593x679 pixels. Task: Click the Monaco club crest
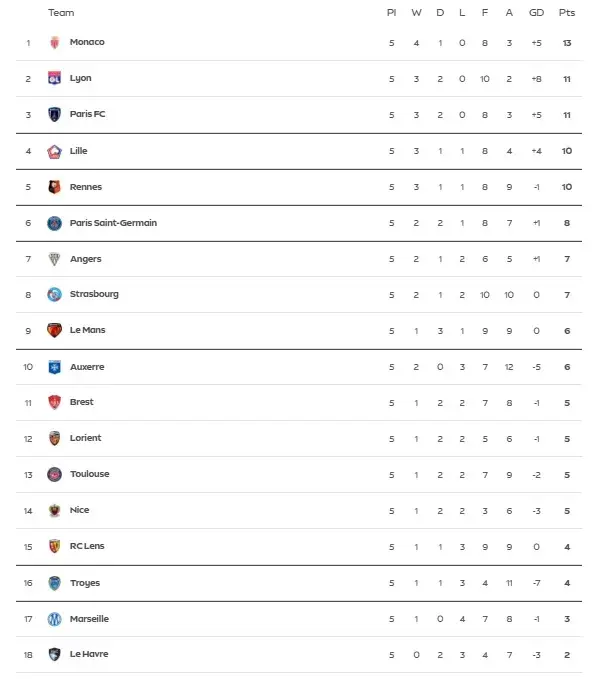(x=54, y=42)
